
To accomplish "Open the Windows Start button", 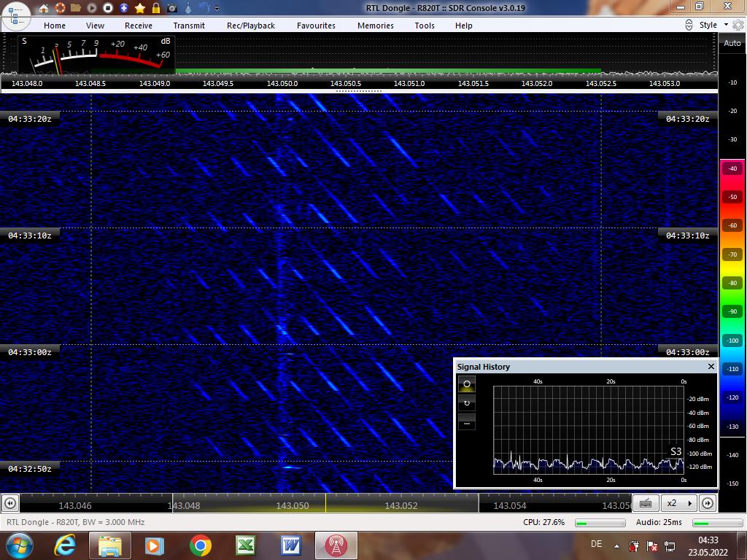I will click(20, 545).
